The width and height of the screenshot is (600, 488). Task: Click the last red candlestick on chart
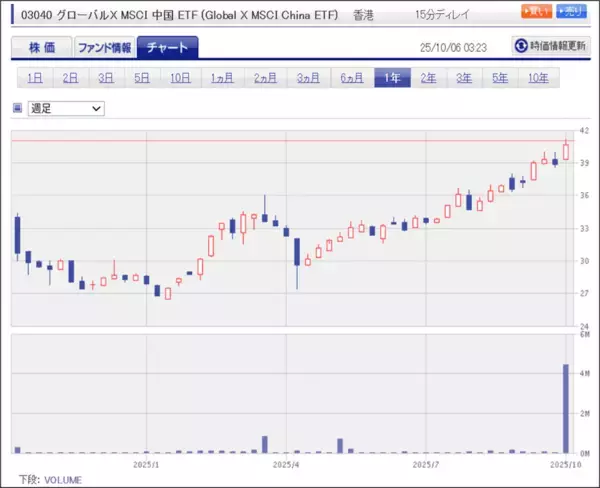pos(566,151)
